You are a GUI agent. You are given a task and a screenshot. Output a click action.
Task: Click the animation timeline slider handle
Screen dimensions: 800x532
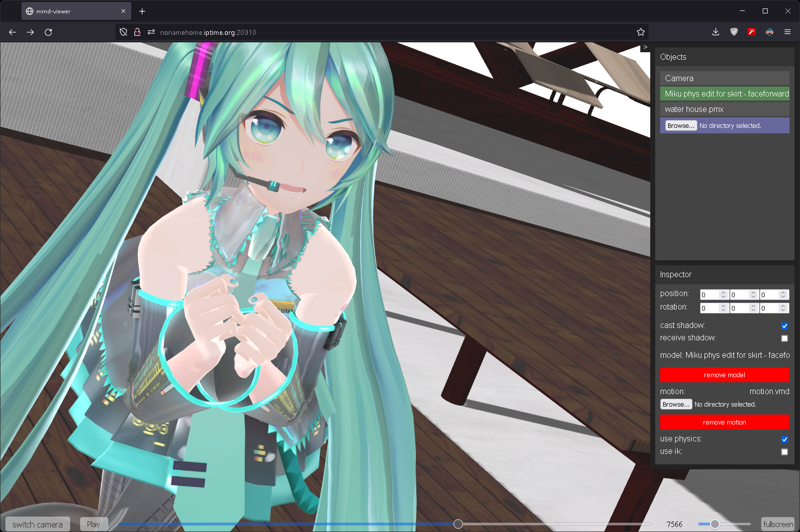458,524
